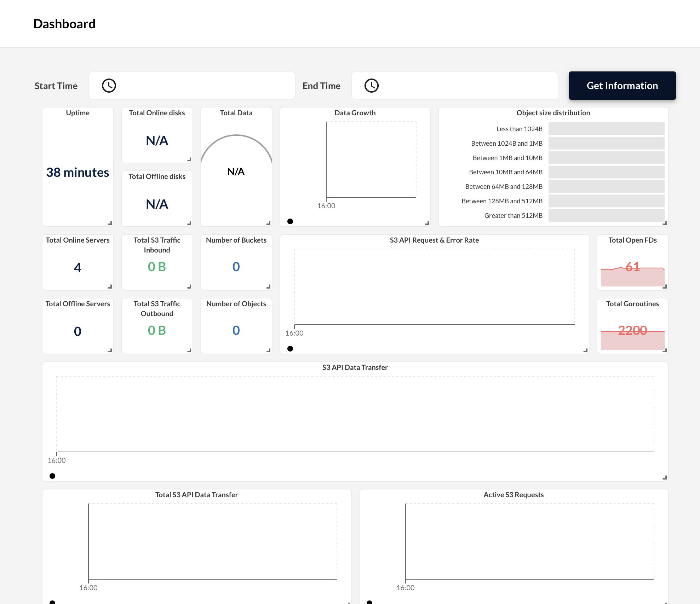Grab the Uptime widget resize handle

(x=110, y=223)
